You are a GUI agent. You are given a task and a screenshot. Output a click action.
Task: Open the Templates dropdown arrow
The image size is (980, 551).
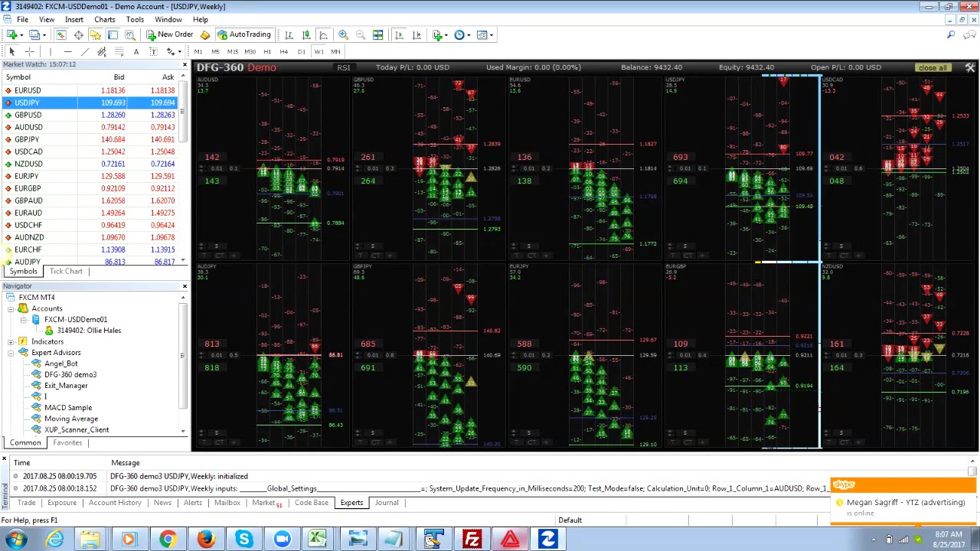click(x=492, y=34)
